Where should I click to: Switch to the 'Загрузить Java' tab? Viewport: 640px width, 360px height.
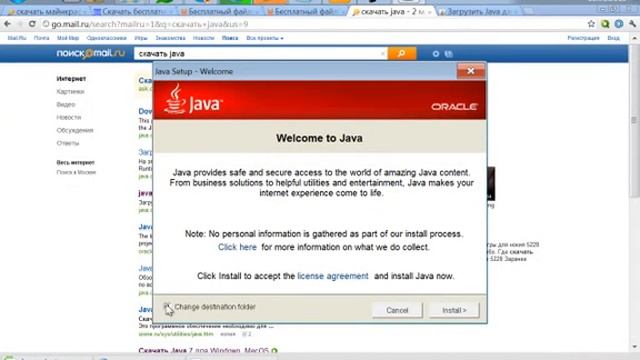[x=478, y=12]
